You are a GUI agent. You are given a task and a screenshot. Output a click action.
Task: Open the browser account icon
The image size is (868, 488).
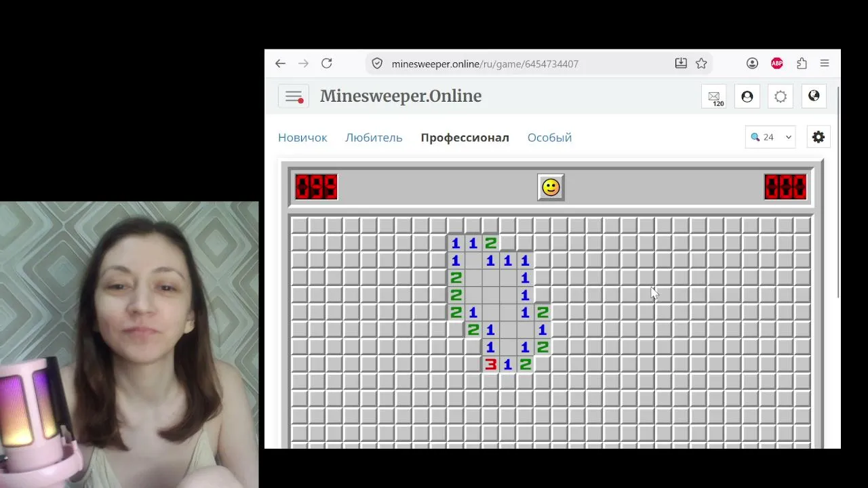[x=752, y=64]
